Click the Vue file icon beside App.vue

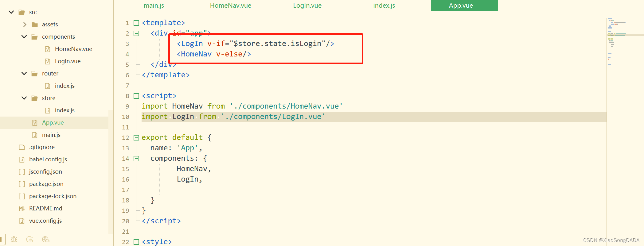[x=35, y=123]
